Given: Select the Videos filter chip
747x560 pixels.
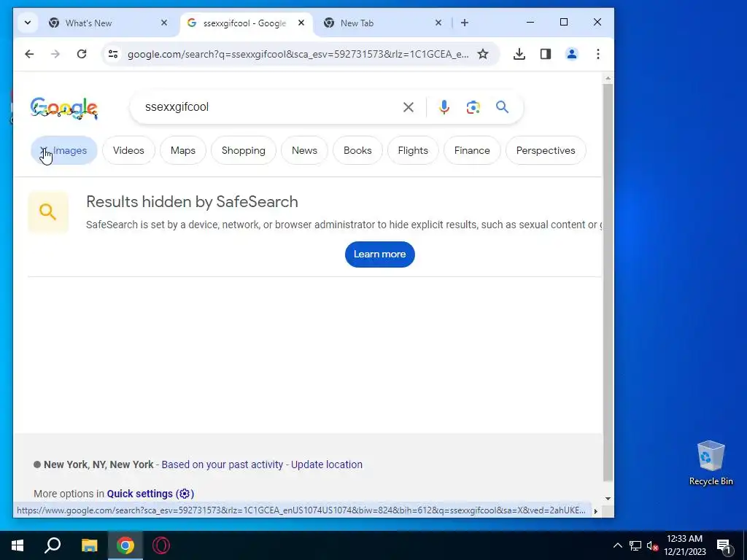Looking at the screenshot, I should point(128,150).
